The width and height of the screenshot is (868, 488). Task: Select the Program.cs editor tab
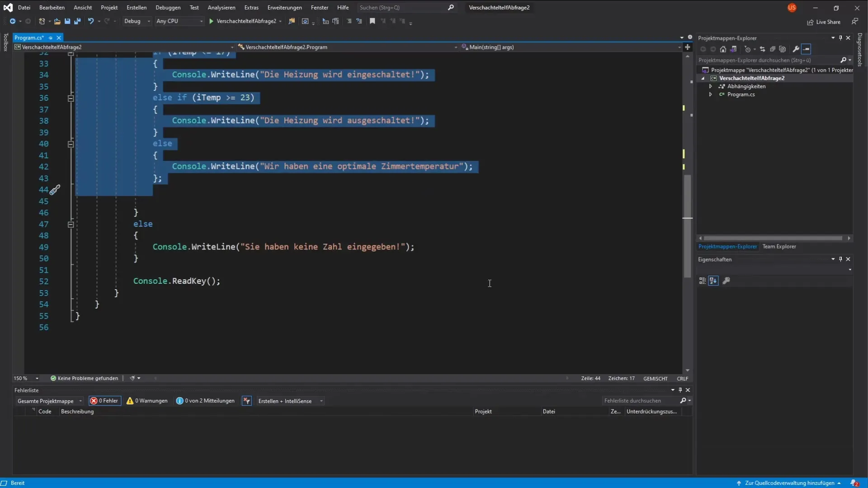(x=29, y=38)
